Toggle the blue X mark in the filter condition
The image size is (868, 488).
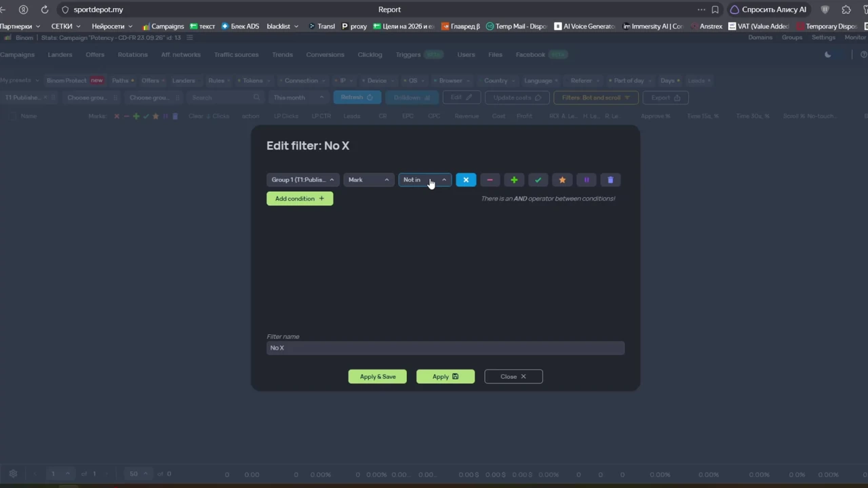click(466, 180)
